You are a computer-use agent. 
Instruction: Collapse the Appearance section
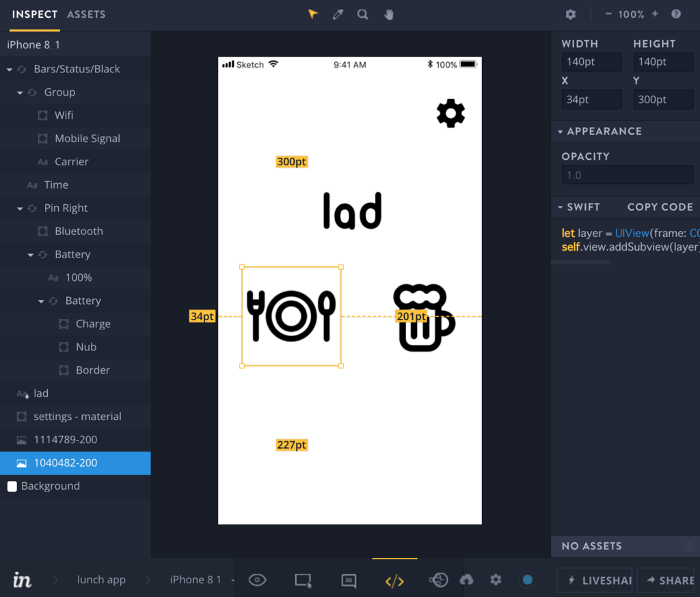[561, 132]
